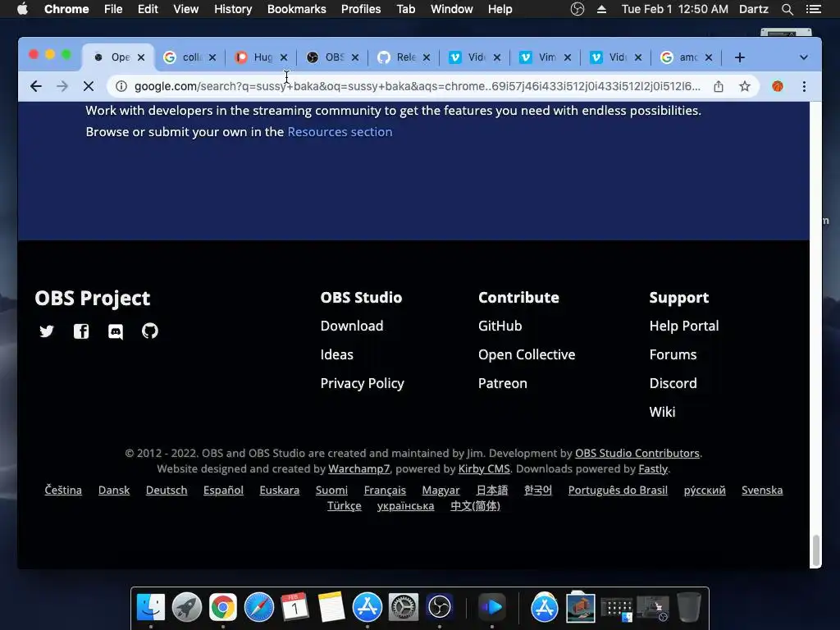The image size is (840, 630).
Task: Stop page loading with X button
Action: [89, 86]
